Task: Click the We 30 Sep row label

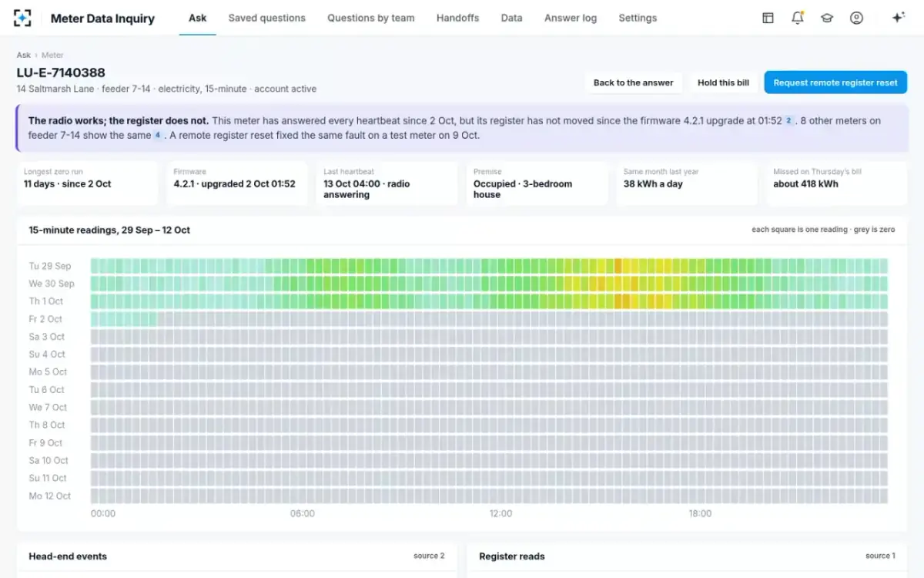Action: coord(52,284)
